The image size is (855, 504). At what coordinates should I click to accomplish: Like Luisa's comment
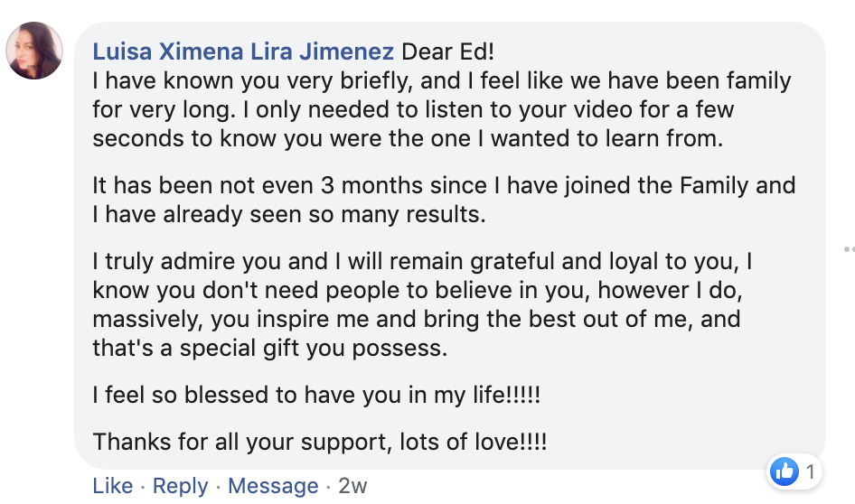[x=113, y=486]
